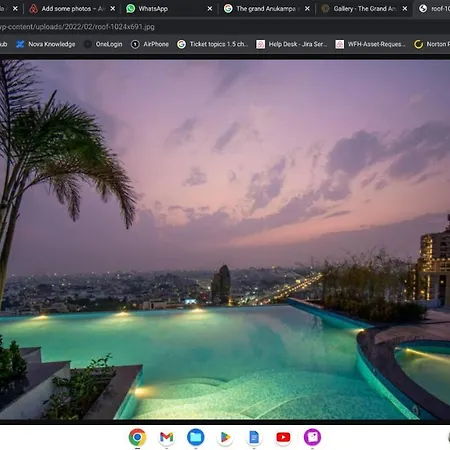This screenshot has width=450, height=450.
Task: Select the roof image tab
Action: point(433,9)
